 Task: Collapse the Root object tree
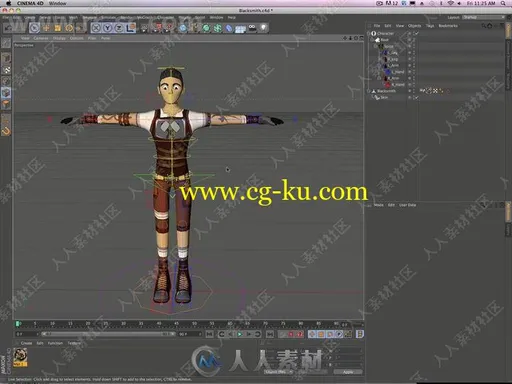click(372, 40)
